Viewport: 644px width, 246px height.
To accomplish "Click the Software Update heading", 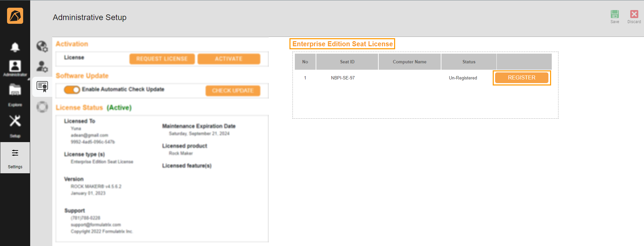I will 82,76.
